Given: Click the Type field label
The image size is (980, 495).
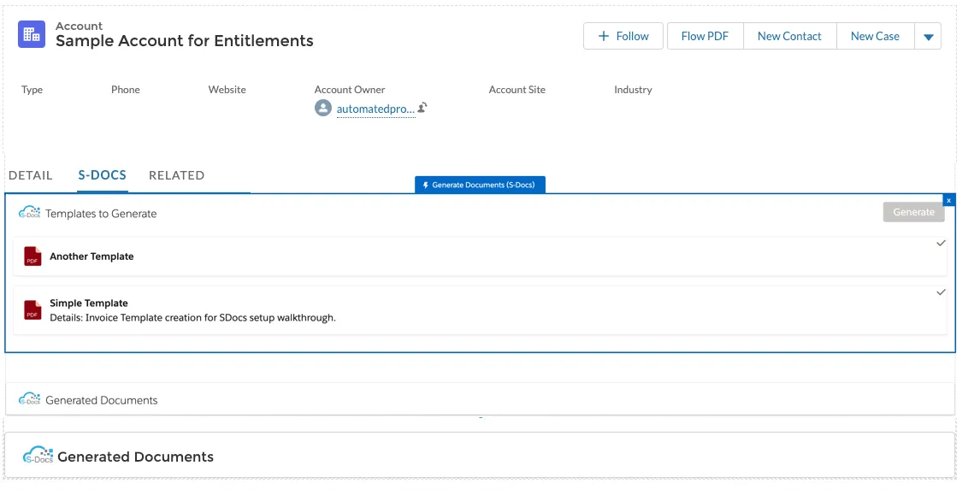Looking at the screenshot, I should (x=32, y=90).
